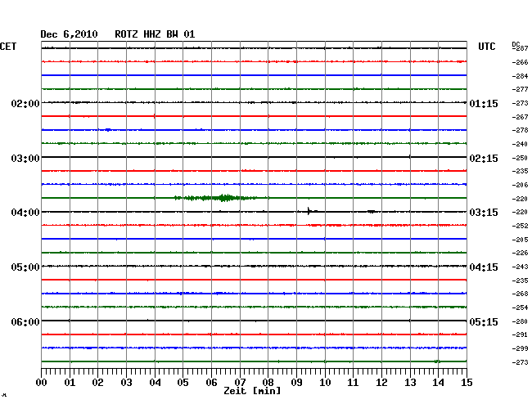Image resolution: width=532 pixels, height=404 pixels.
Task: Click the Zeit [min] axis title
Action: tap(252, 391)
